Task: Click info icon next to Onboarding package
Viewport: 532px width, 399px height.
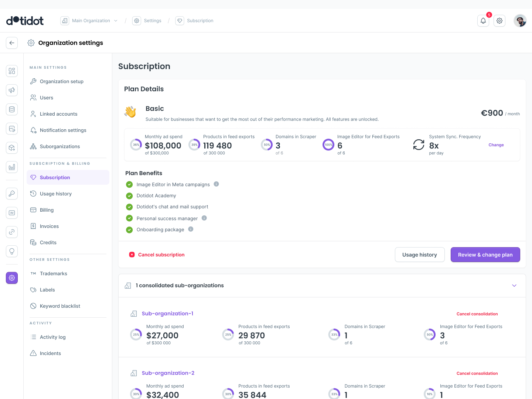Action: tap(191, 229)
